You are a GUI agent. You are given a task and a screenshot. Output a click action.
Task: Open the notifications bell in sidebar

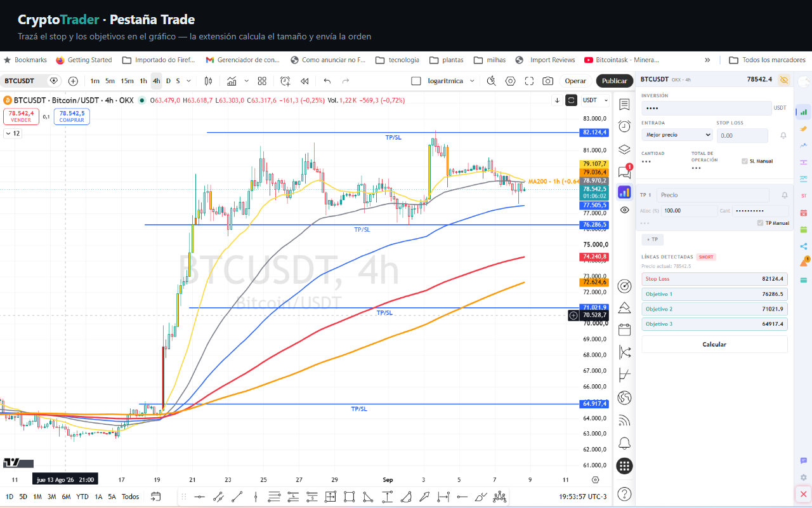tap(624, 443)
